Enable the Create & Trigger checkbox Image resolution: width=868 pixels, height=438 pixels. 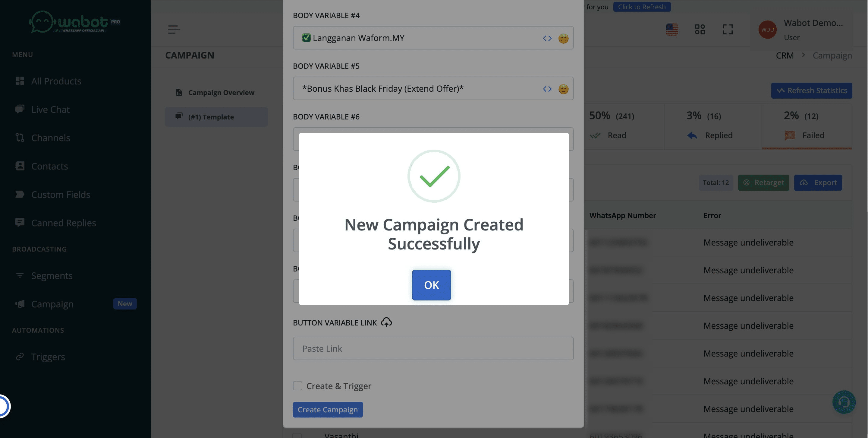pos(297,386)
